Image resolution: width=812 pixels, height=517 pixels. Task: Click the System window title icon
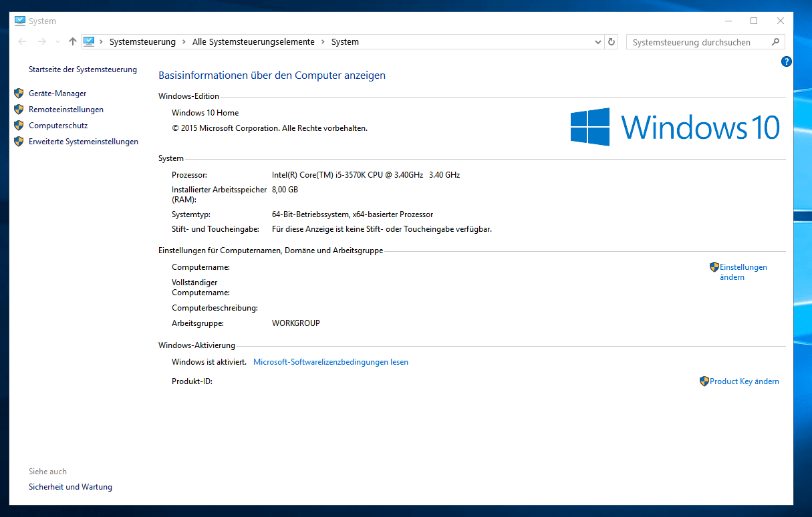pos(20,21)
